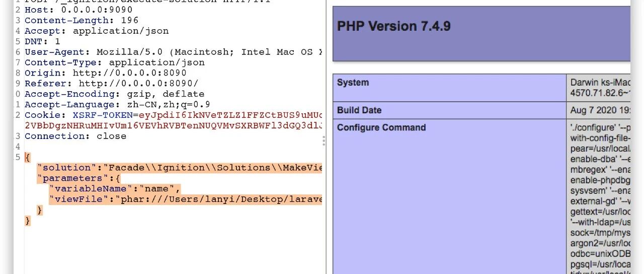Viewport: 644px width, 274px height.
Task: Click the DNT header line
Action: 42,41
